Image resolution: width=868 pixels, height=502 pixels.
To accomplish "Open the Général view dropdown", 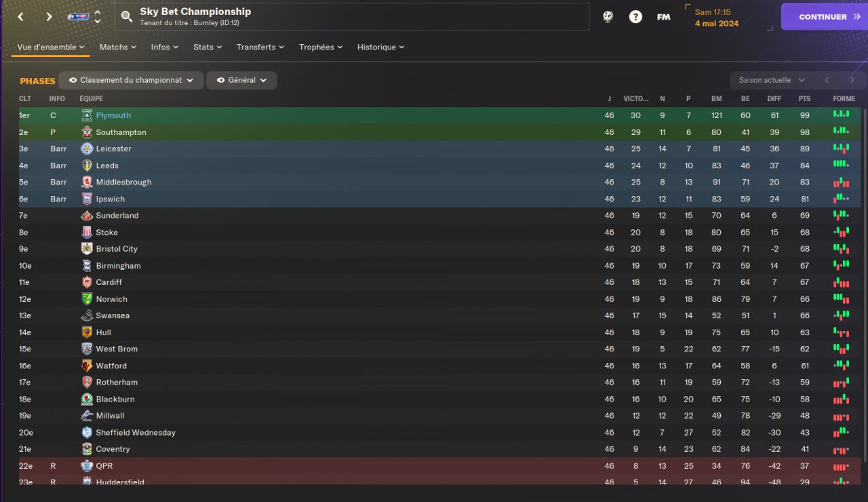I will coord(241,80).
